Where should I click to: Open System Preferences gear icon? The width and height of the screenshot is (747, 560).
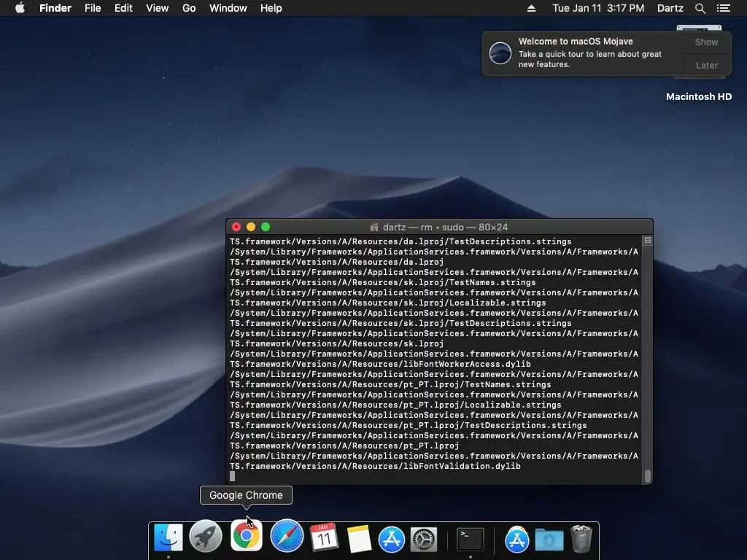(x=424, y=540)
